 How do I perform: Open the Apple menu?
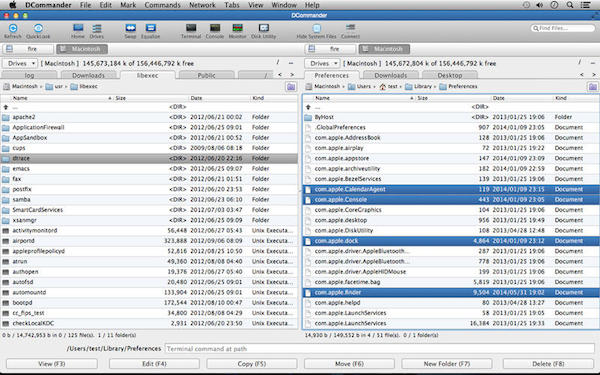[x=12, y=5]
